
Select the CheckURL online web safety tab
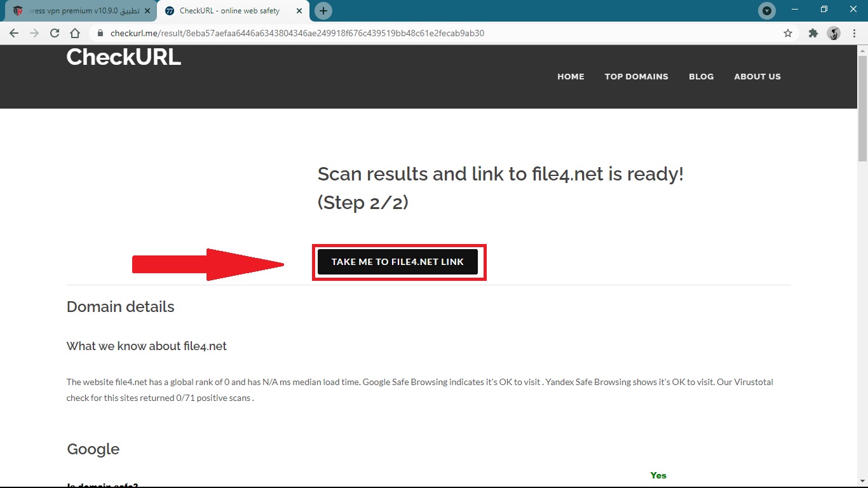(x=229, y=11)
